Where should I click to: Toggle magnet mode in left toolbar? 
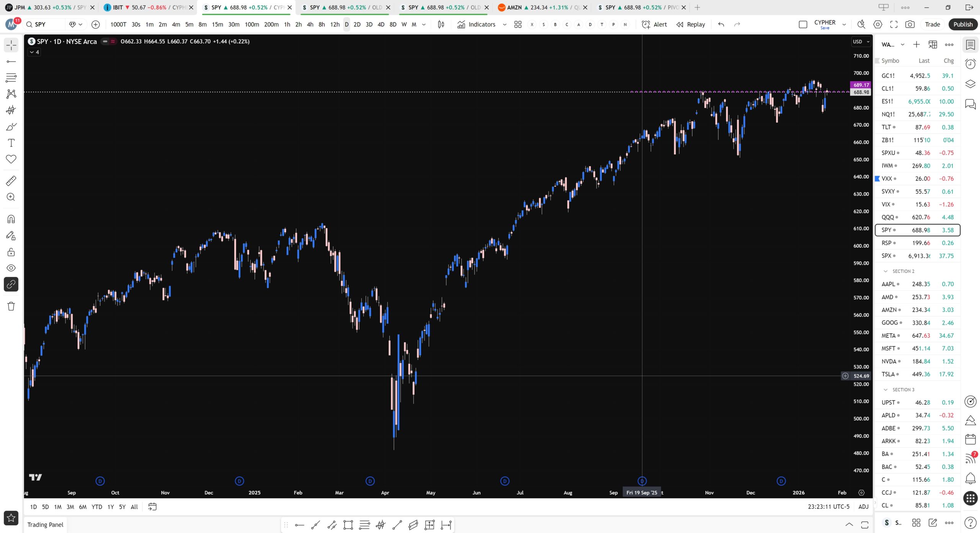point(11,219)
